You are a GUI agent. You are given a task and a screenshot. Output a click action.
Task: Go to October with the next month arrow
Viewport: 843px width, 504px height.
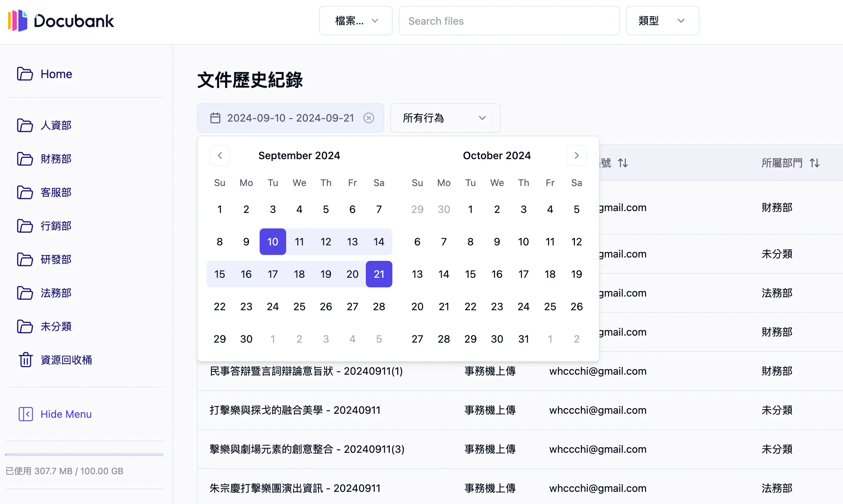pos(576,155)
